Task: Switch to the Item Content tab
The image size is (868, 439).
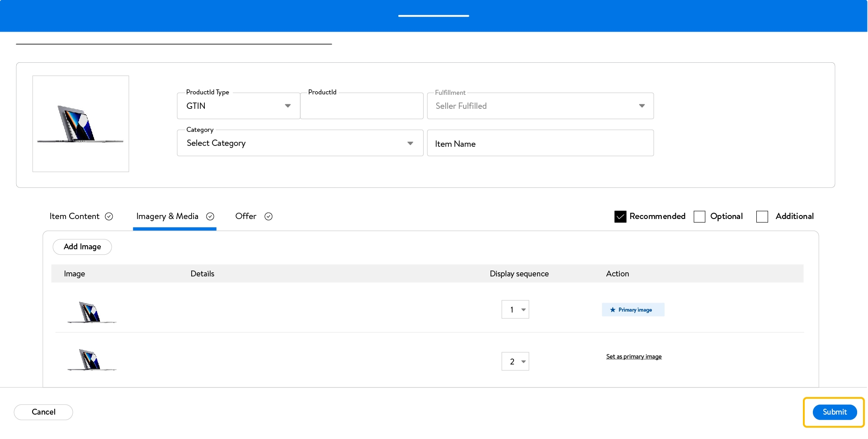Action: (x=81, y=216)
